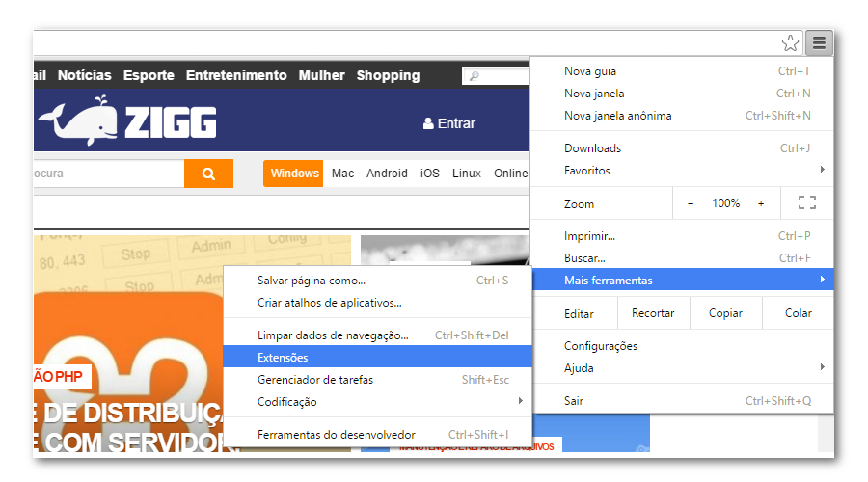Screen dimensions: 868x482
Task: Open Configurações from the menu
Action: pyautogui.click(x=682, y=346)
